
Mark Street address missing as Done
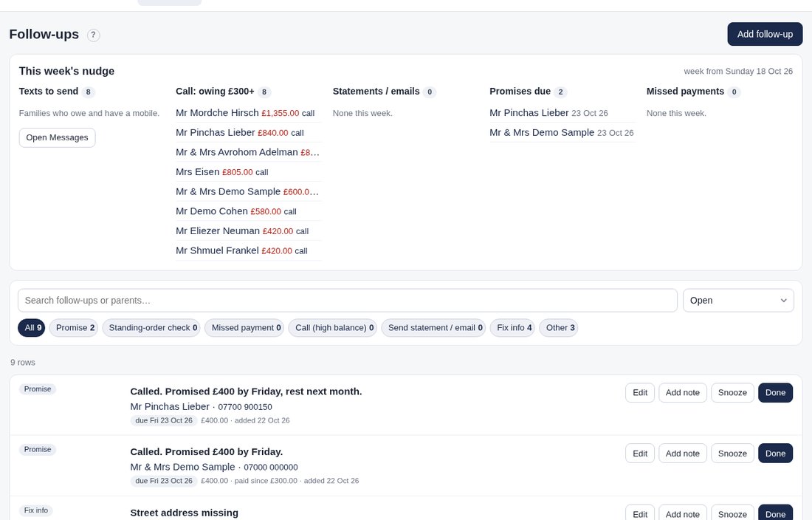[x=775, y=513]
